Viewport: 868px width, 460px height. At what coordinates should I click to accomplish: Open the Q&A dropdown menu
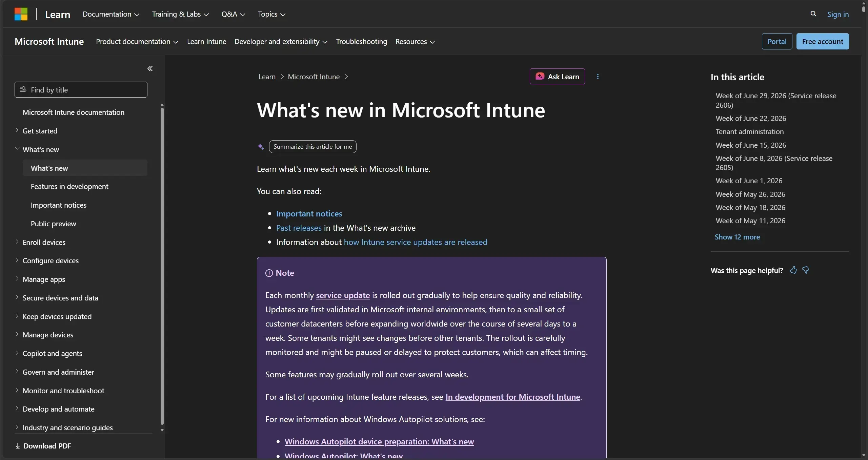(x=233, y=14)
